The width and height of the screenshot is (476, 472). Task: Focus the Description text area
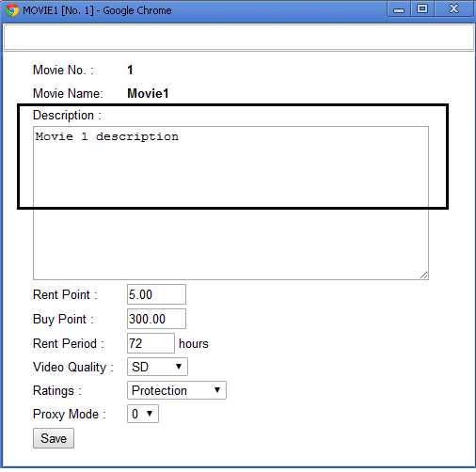230,203
